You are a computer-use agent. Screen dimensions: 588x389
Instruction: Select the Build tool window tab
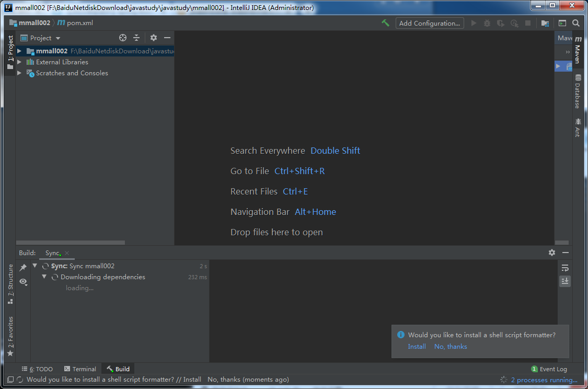click(118, 369)
